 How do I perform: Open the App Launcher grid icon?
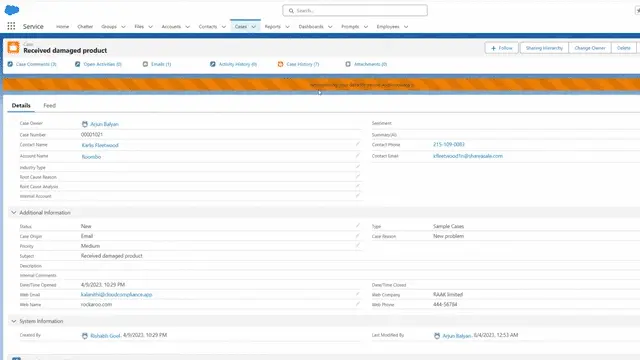(x=11, y=26)
